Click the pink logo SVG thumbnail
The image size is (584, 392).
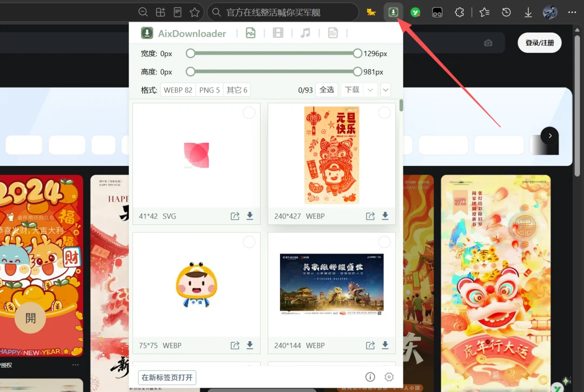196,155
